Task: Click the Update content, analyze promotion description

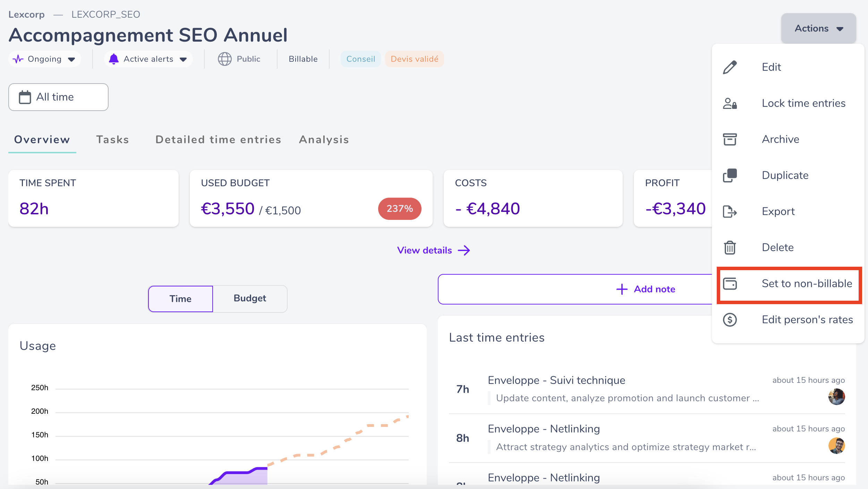Action: (x=627, y=398)
